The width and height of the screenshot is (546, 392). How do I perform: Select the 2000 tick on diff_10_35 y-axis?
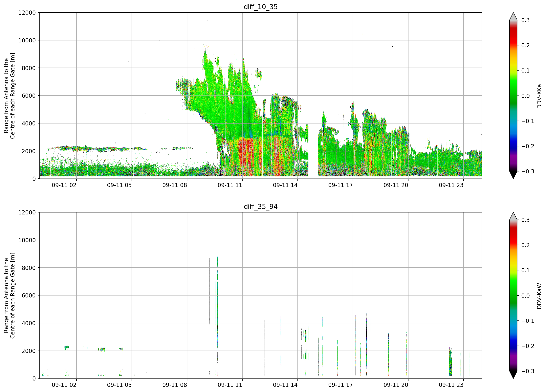pyautogui.click(x=29, y=151)
